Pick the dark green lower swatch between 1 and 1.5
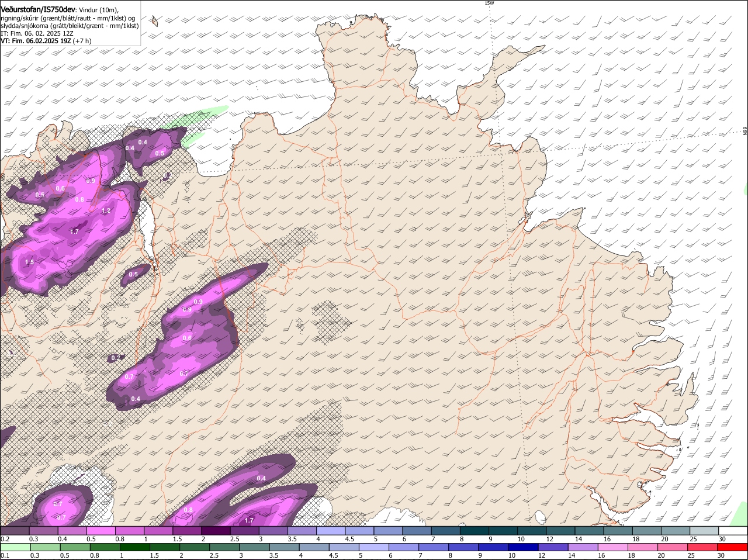748x560 pixels. (x=136, y=548)
